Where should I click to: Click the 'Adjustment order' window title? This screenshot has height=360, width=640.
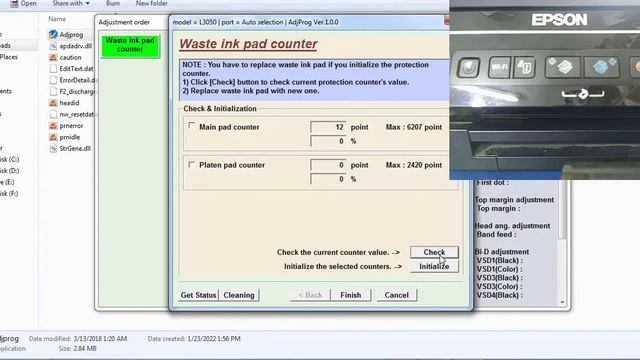click(x=124, y=22)
